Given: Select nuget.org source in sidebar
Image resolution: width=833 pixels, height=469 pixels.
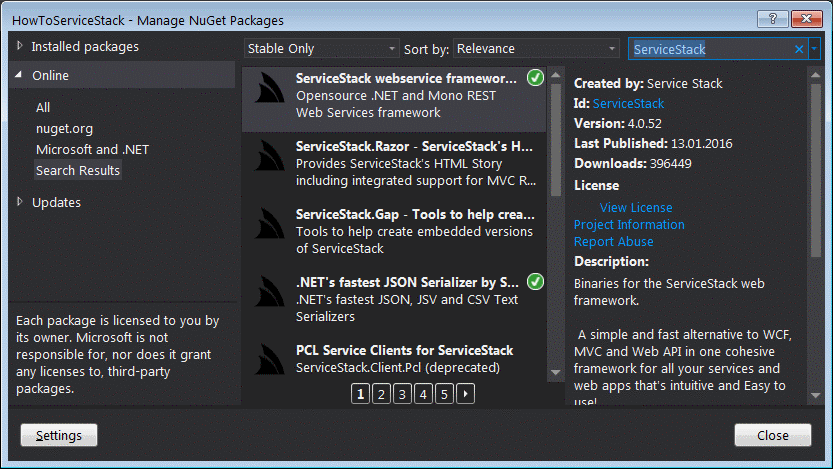Looking at the screenshot, I should pyautogui.click(x=64, y=128).
